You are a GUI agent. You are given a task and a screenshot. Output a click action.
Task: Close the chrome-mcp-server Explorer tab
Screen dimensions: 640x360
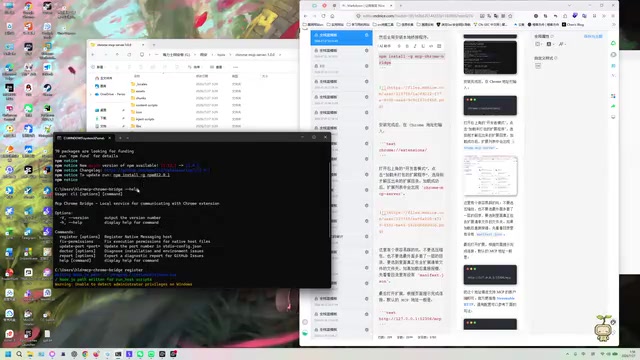click(143, 44)
